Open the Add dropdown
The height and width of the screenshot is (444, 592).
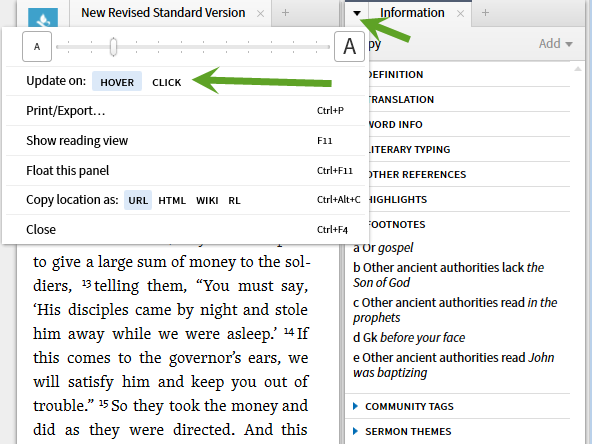tap(555, 44)
